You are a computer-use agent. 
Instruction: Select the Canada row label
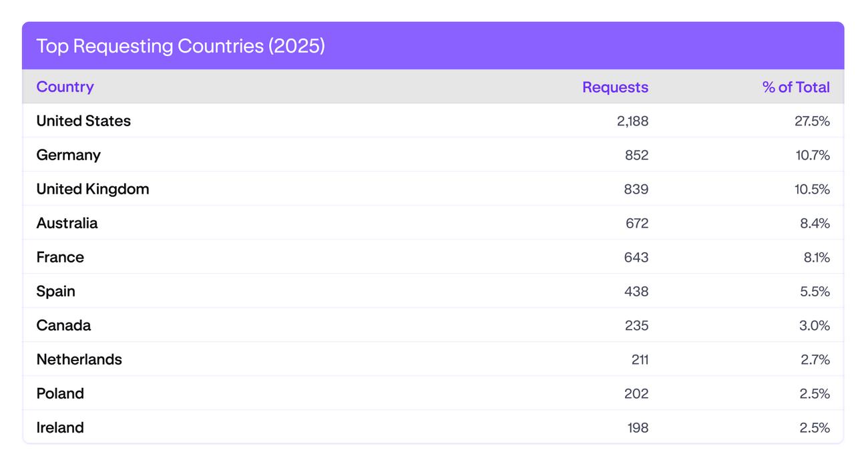click(63, 325)
